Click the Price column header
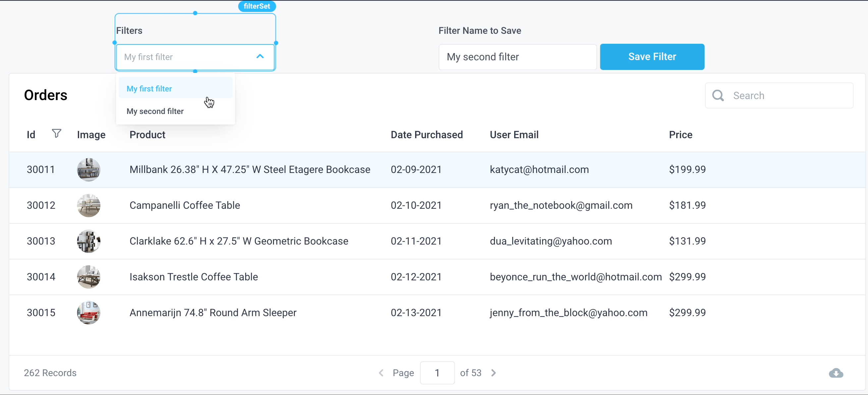Viewport: 868px width, 395px height. click(680, 135)
